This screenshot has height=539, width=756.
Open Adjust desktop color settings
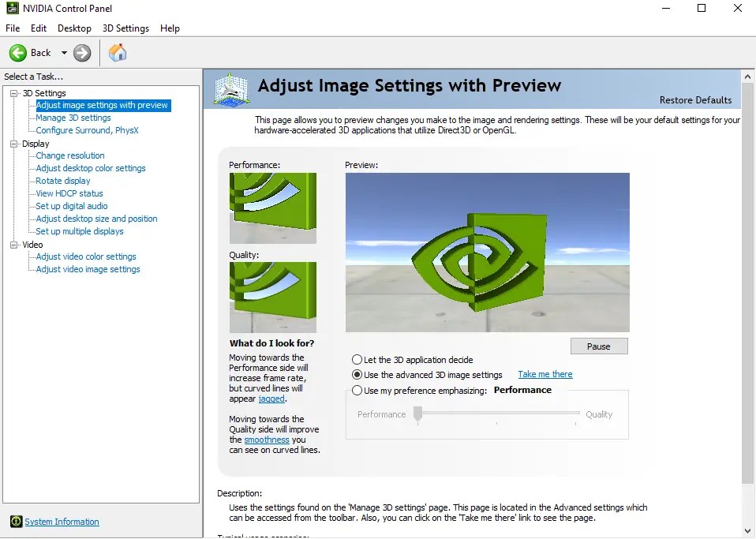[91, 168]
